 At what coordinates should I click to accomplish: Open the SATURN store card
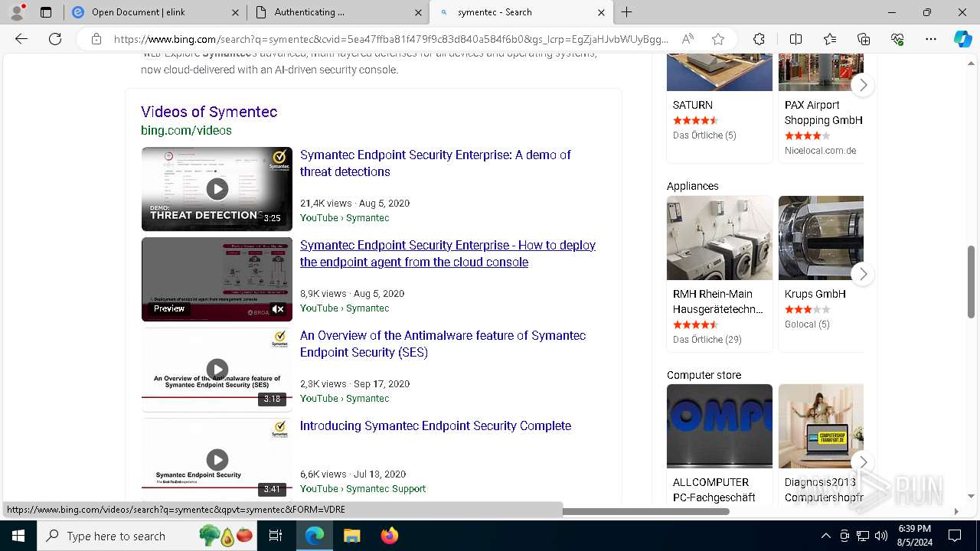click(720, 107)
